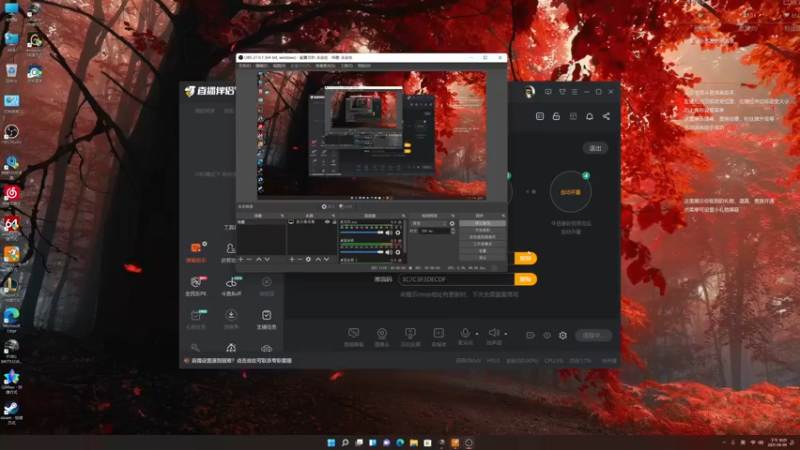Image resolution: width=800 pixels, height=450 pixels.
Task: Open second item in OBS menu bar
Action: click(261, 66)
